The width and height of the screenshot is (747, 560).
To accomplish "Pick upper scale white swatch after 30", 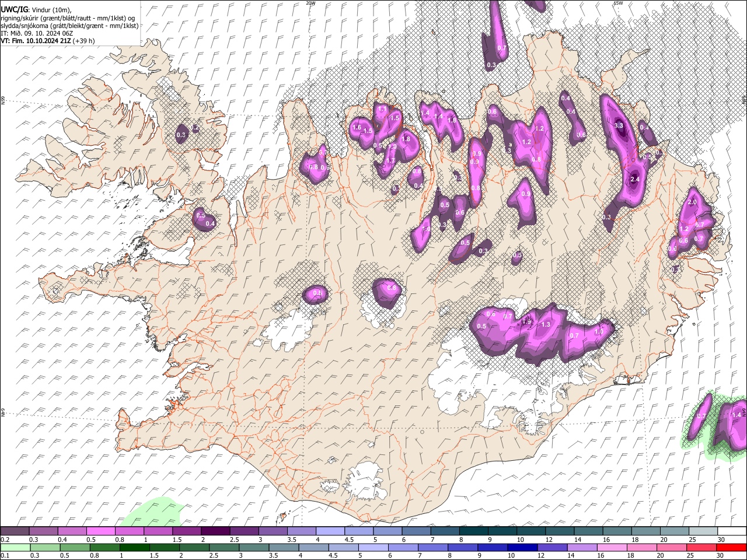I will point(732,531).
